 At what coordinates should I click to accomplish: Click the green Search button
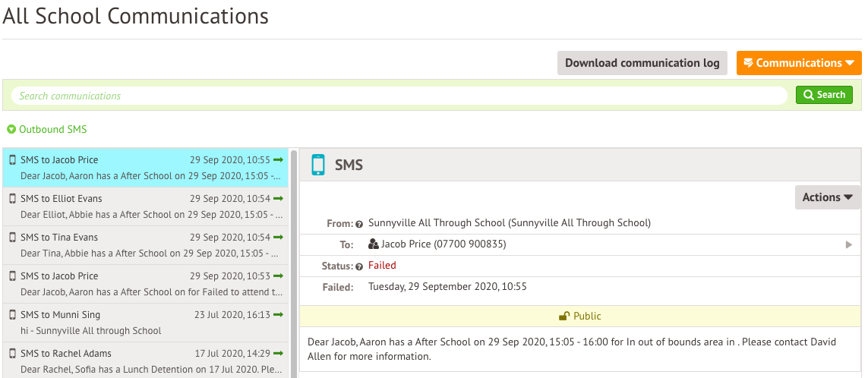[824, 95]
